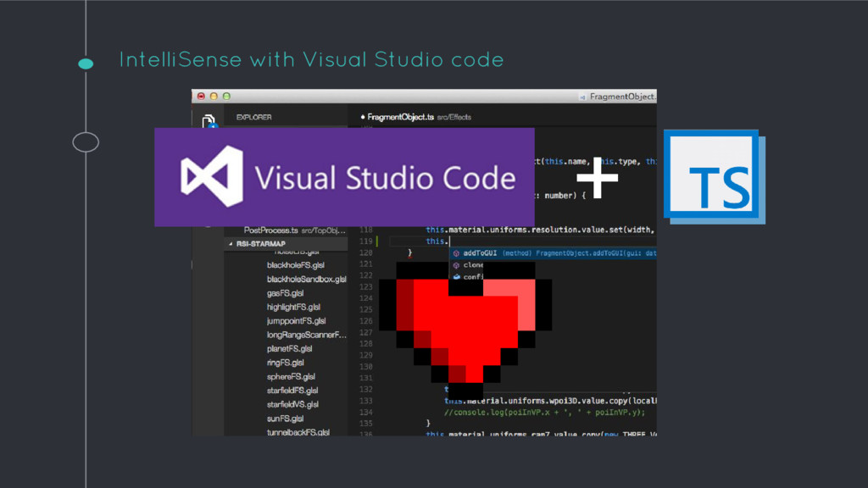Click the closing brace on line 135

pyautogui.click(x=428, y=424)
